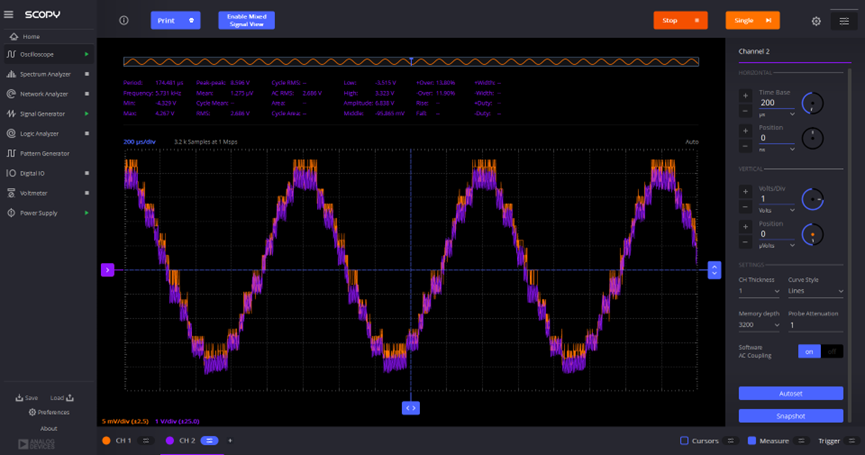
Task: Open the Time Base unit dropdown
Action: (777, 115)
